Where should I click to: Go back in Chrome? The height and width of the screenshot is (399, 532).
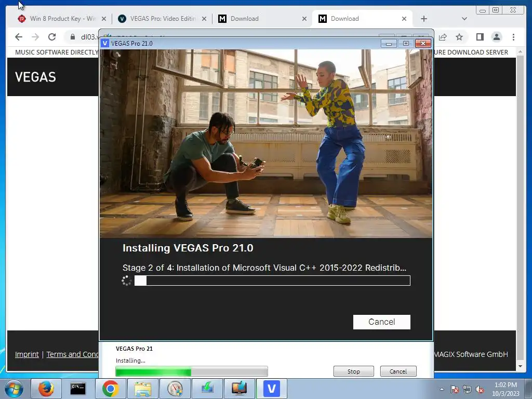pyautogui.click(x=19, y=37)
